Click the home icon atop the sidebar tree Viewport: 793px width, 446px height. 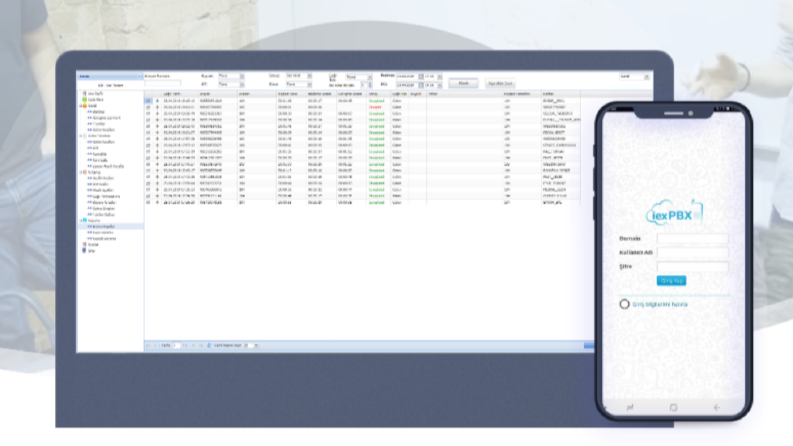[84, 94]
